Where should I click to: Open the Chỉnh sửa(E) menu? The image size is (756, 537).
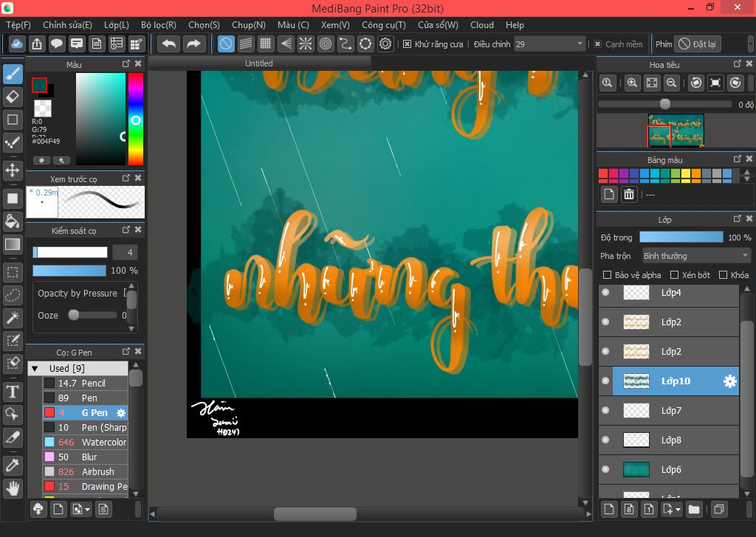click(67, 25)
